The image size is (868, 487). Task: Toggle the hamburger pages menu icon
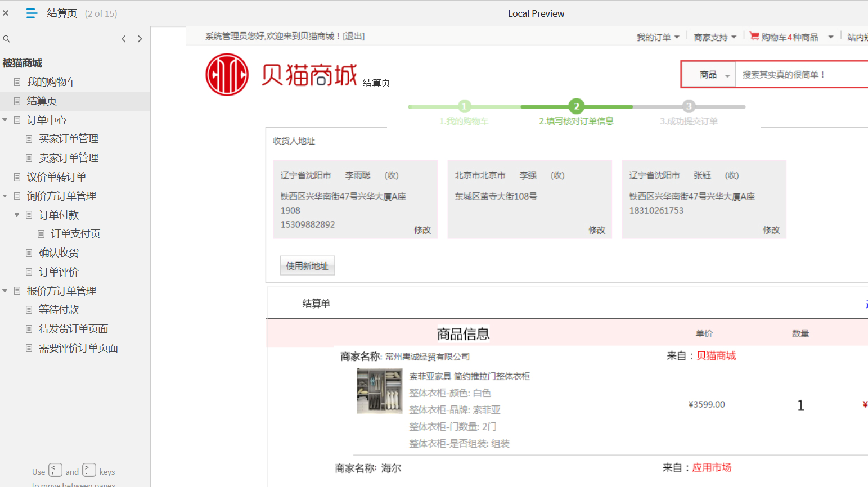32,13
